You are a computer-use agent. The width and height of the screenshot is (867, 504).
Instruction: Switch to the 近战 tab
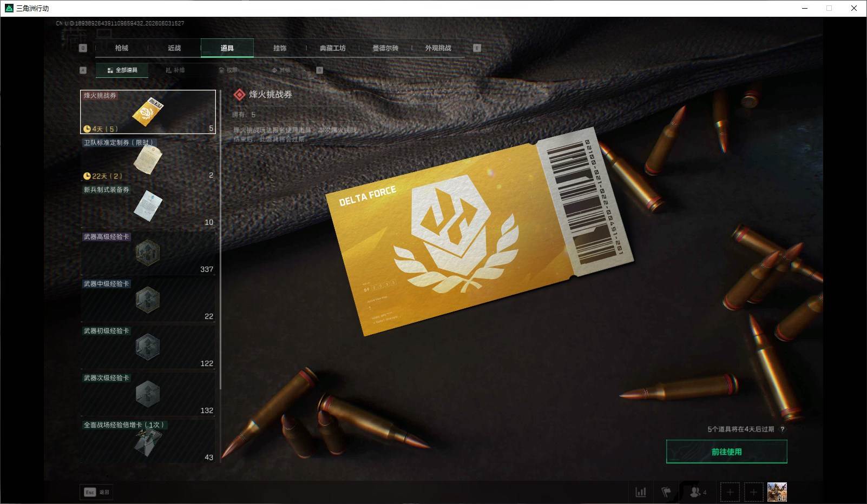174,48
